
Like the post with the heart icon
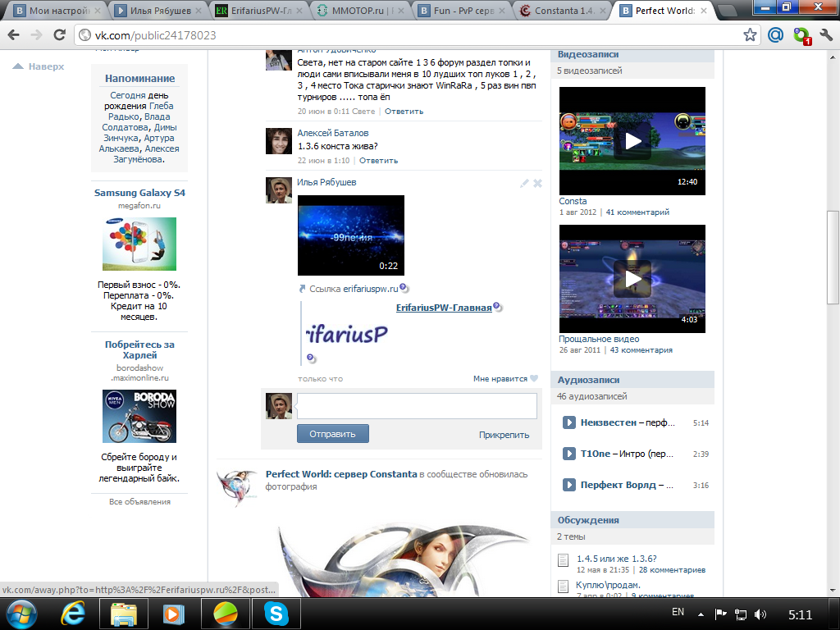click(534, 378)
